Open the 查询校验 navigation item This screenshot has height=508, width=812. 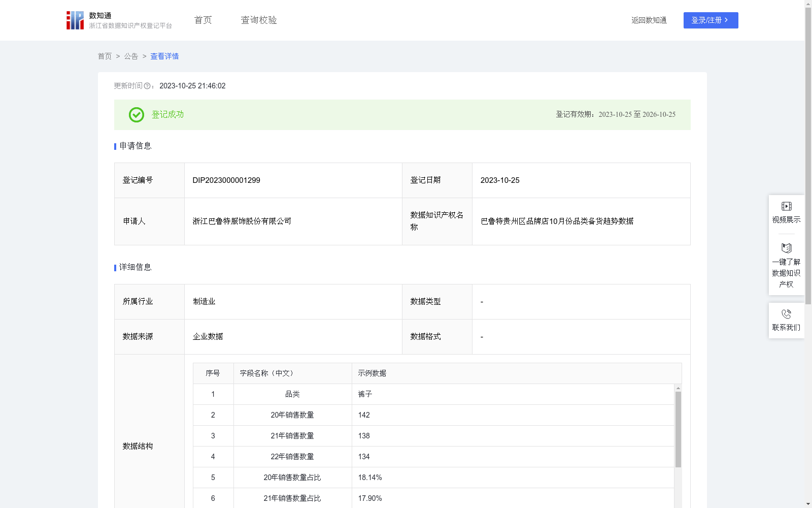(x=258, y=20)
